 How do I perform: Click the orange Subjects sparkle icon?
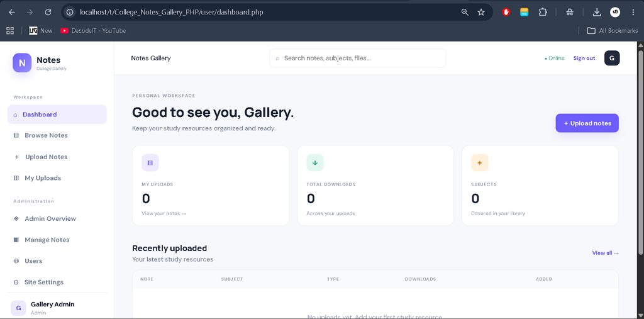tap(479, 163)
